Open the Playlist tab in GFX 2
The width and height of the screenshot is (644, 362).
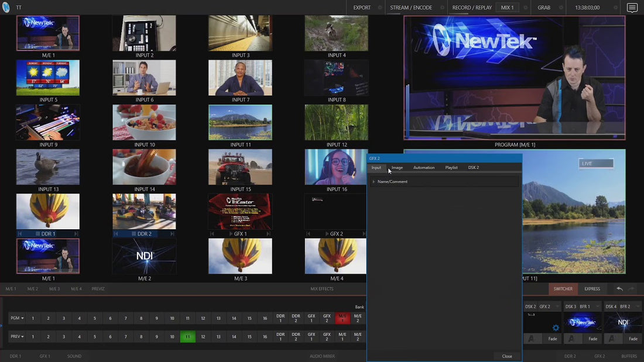click(x=451, y=168)
